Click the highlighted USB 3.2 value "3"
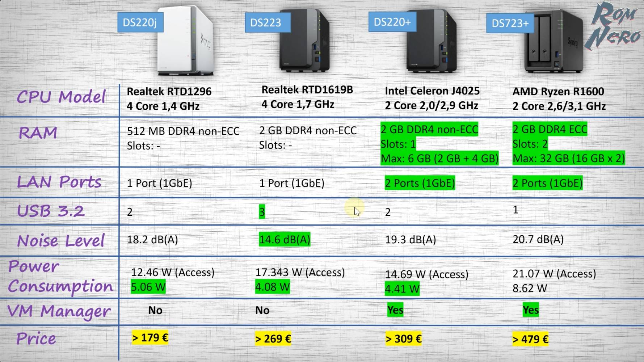 pos(262,212)
